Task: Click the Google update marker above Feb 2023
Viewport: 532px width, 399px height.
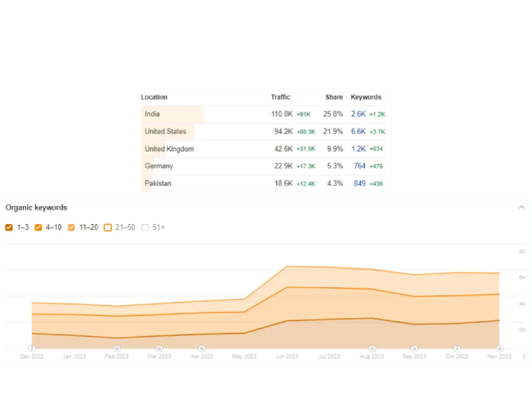Action: 117,348
